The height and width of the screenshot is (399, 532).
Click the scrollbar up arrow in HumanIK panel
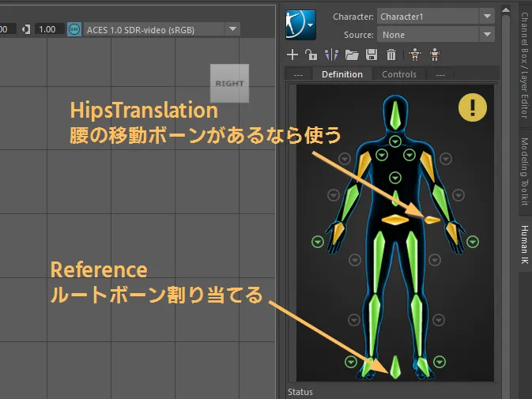point(506,10)
